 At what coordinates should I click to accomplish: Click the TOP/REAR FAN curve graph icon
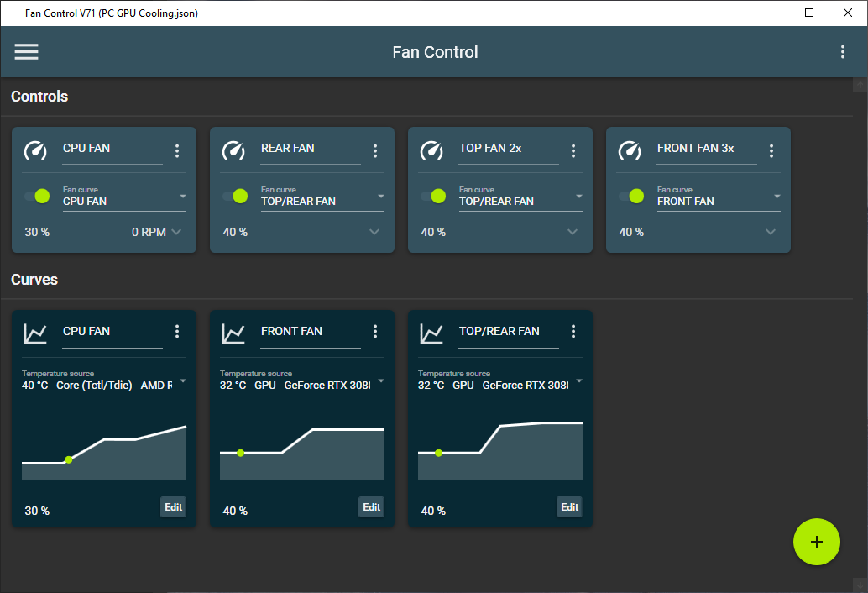[x=431, y=333]
